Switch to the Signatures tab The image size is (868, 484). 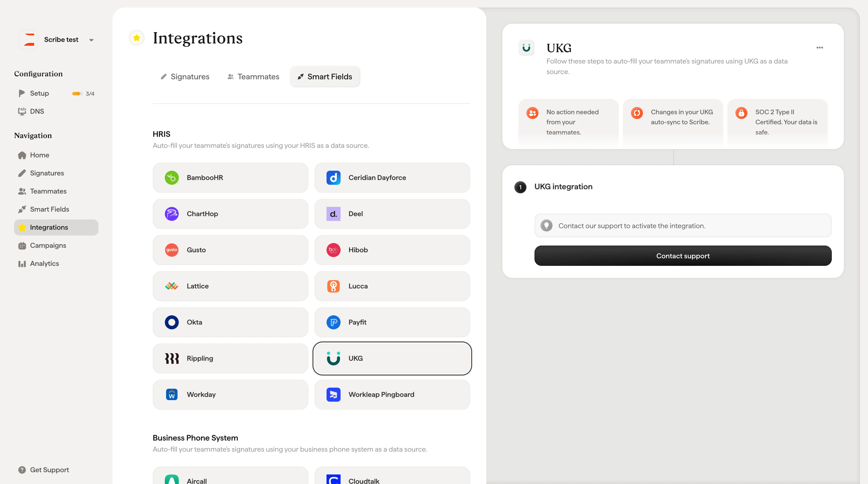185,77
